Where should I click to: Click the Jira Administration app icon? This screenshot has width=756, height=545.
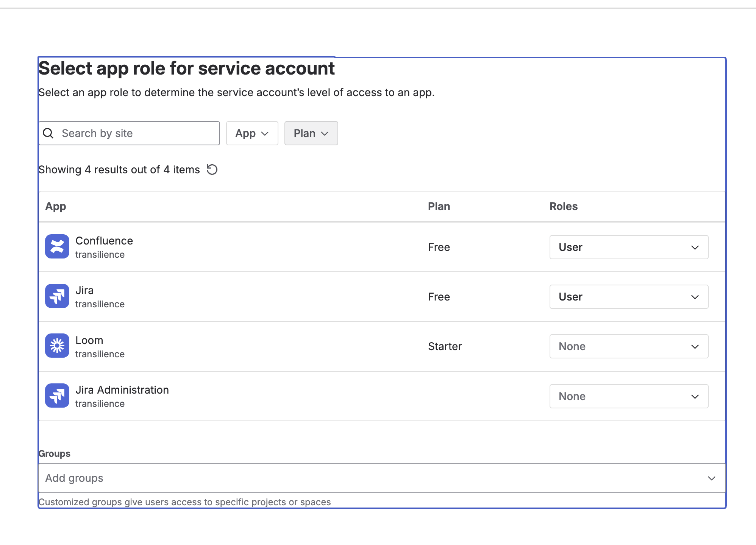(x=57, y=396)
